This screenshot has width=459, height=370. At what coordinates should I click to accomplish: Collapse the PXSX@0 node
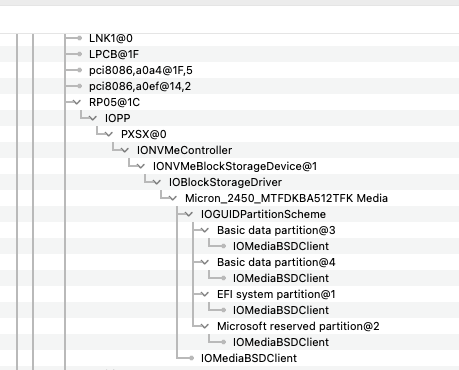pyautogui.click(x=109, y=134)
